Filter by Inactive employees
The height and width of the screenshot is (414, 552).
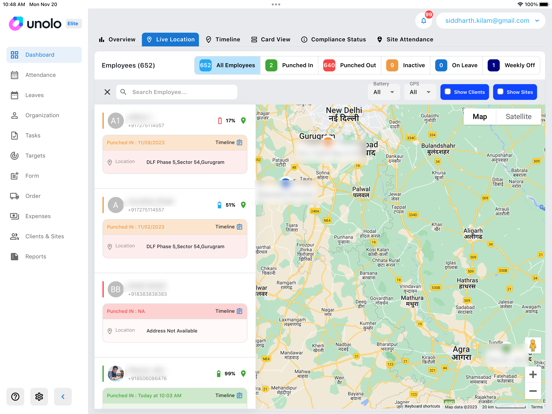406,65
